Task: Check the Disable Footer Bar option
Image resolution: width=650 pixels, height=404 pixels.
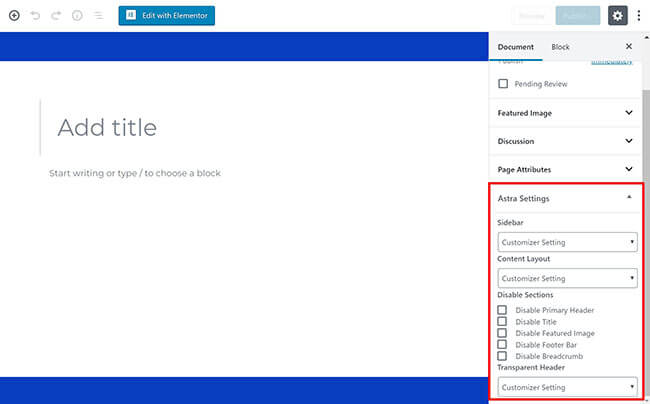Action: 502,344
